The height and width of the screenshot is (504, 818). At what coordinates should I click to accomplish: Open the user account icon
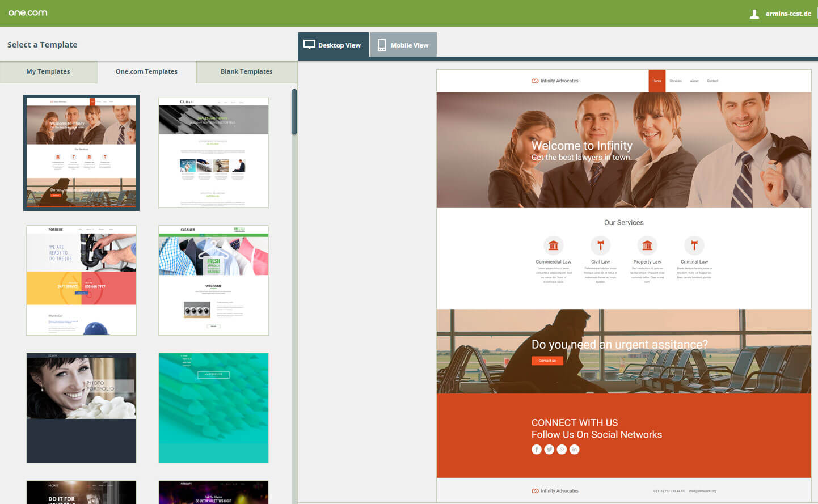tap(754, 14)
